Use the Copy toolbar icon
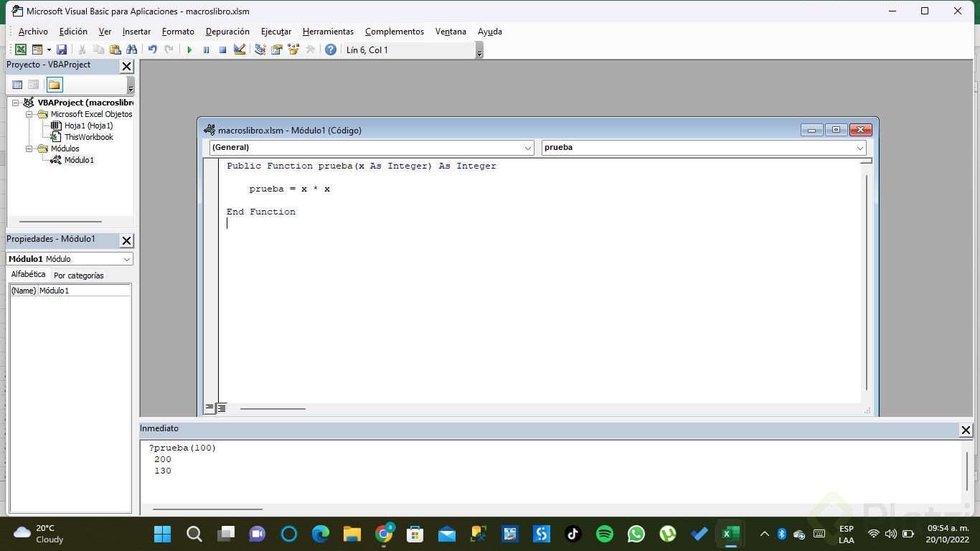 coord(99,50)
